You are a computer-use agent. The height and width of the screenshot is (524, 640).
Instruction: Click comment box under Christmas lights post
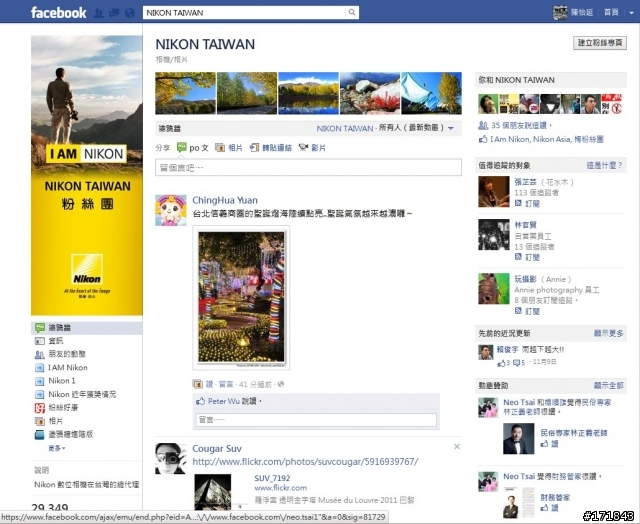tap(316, 420)
